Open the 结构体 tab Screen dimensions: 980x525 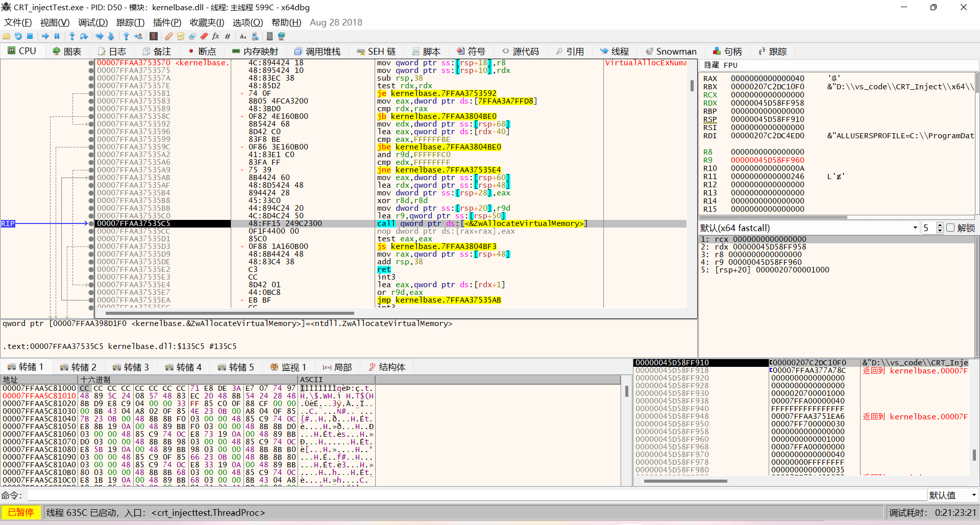coord(387,367)
